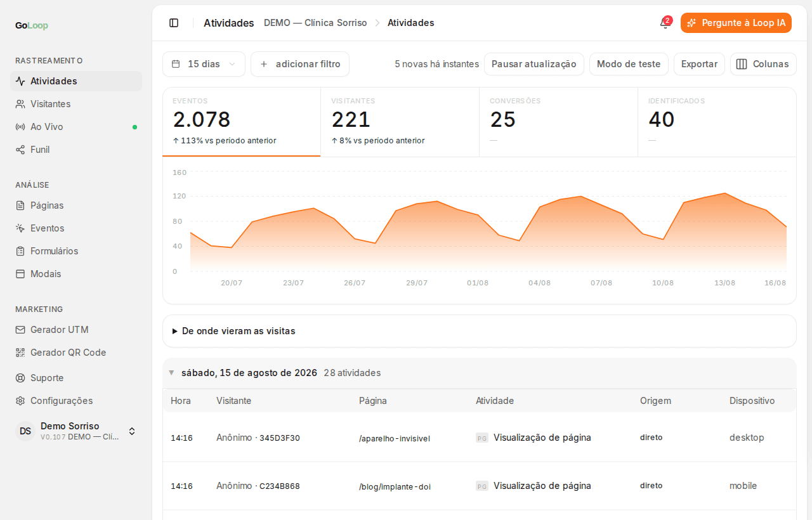Click the 28 atividades count
Image resolution: width=812 pixels, height=520 pixels.
352,373
